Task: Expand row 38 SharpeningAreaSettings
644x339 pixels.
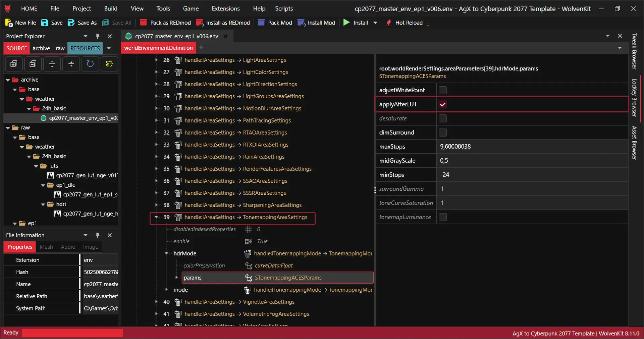Action: [156, 205]
